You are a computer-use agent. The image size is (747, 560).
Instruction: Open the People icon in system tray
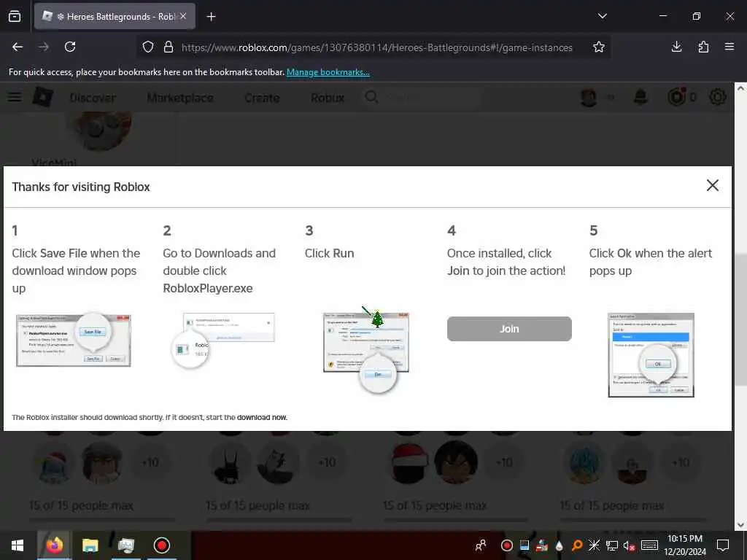(x=481, y=545)
